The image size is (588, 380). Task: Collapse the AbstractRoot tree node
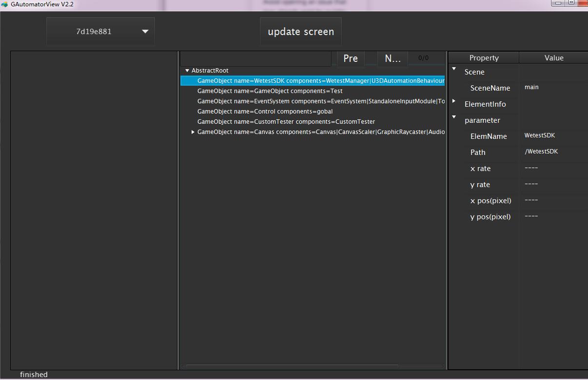pos(187,70)
